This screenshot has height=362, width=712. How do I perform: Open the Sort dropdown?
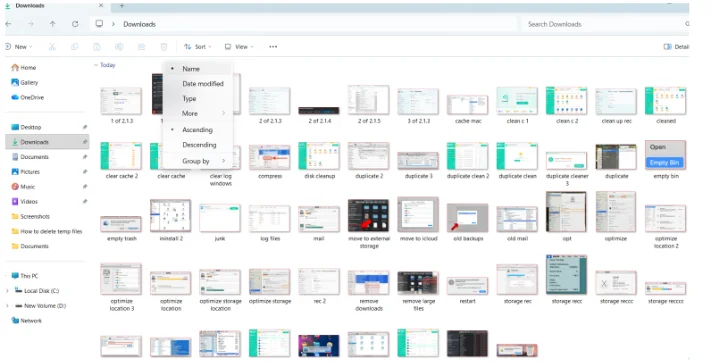tap(197, 47)
